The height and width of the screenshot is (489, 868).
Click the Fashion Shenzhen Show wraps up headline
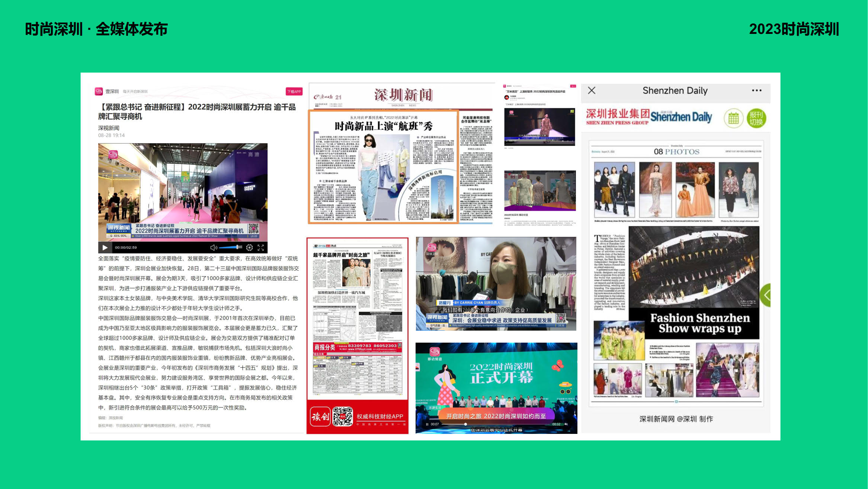[x=700, y=323]
